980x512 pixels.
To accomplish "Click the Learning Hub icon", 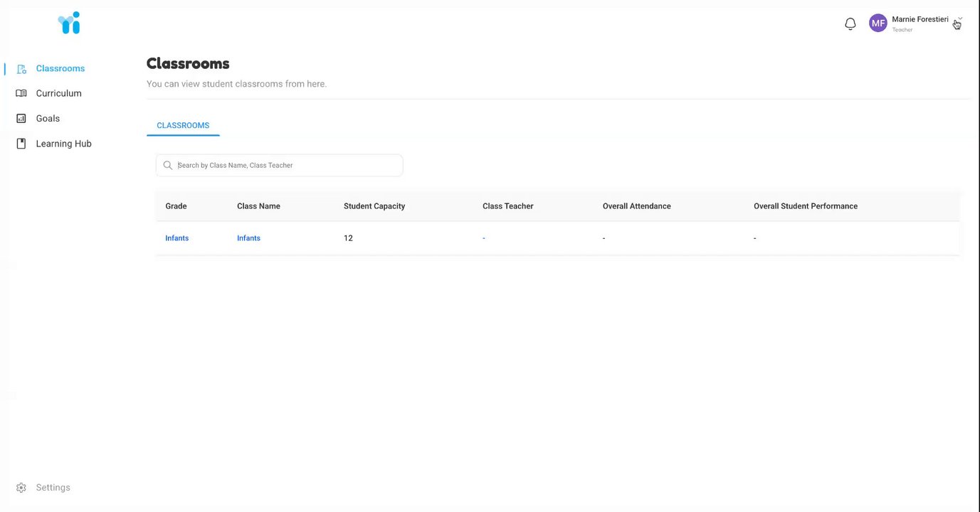I will click(x=21, y=144).
